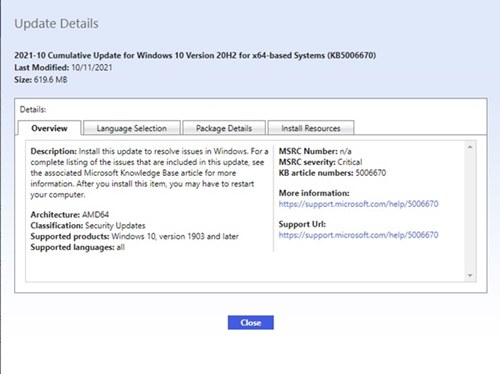500x374 pixels.
Task: Click the details scrollbar up arrow
Action: click(x=470, y=147)
